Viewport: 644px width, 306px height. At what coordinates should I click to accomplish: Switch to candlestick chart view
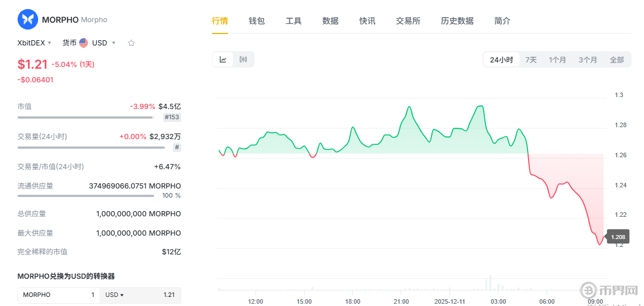pos(243,60)
